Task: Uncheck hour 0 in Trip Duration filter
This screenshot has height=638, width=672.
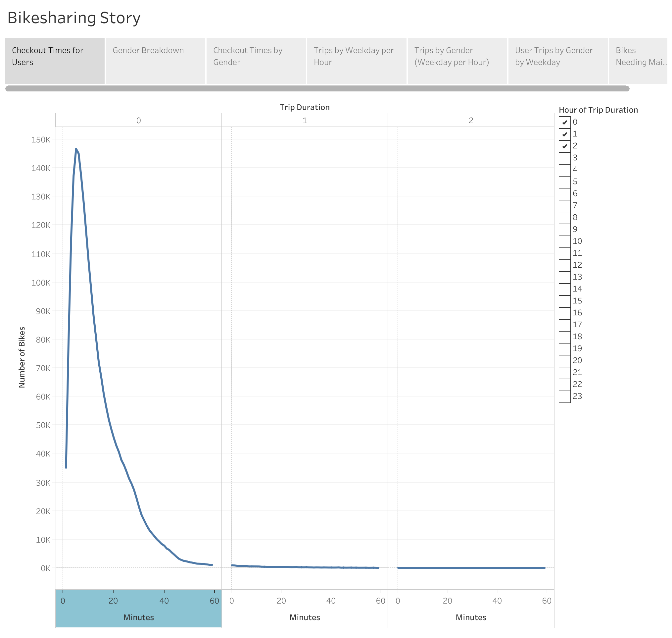Action: pos(564,122)
